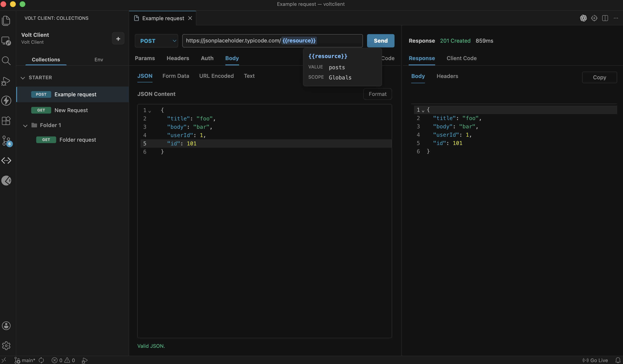Open the Auth tab
The height and width of the screenshot is (364, 623).
[207, 58]
